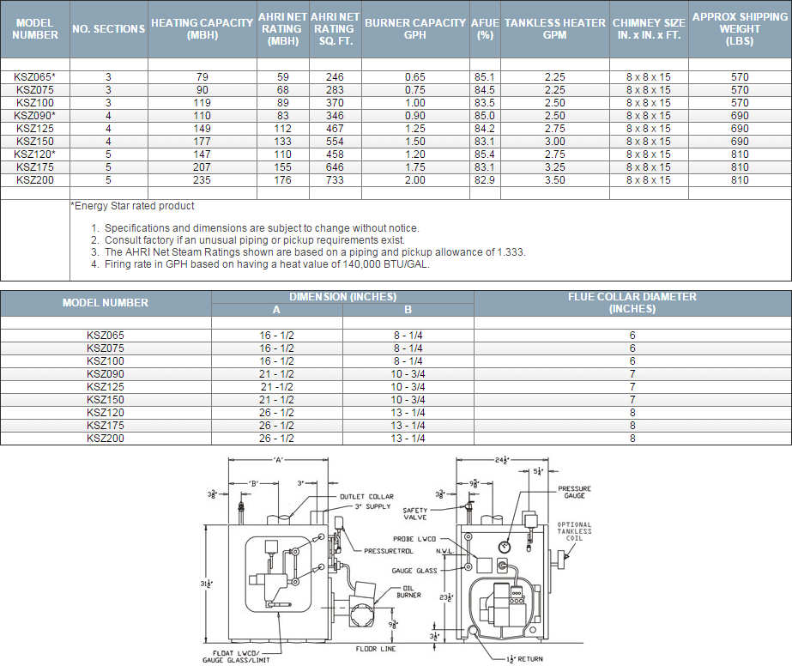The image size is (792, 672).
Task: Select KSZ200 in the dimensions table
Action: tap(106, 439)
